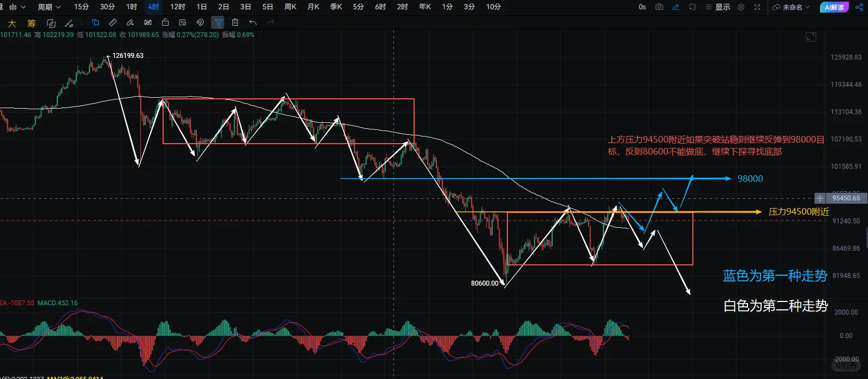Click the red 上方压力94500 analysis note
Viewport: 868px width, 379px height.
716,146
